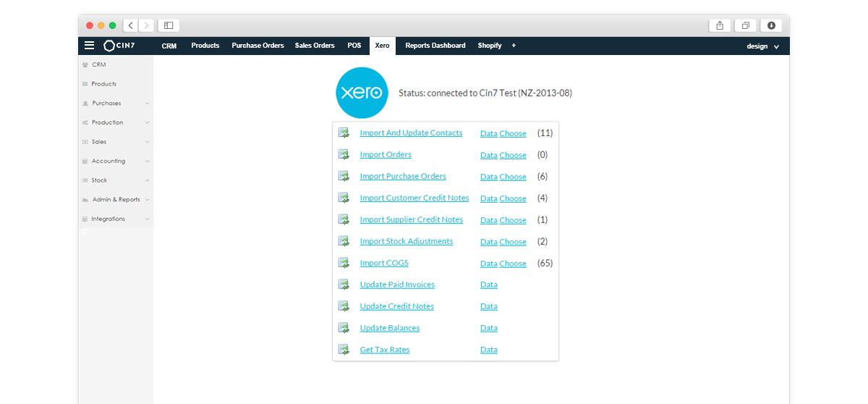The image size is (868, 404).
Task: Click Choose for Import COGS
Action: tap(513, 264)
